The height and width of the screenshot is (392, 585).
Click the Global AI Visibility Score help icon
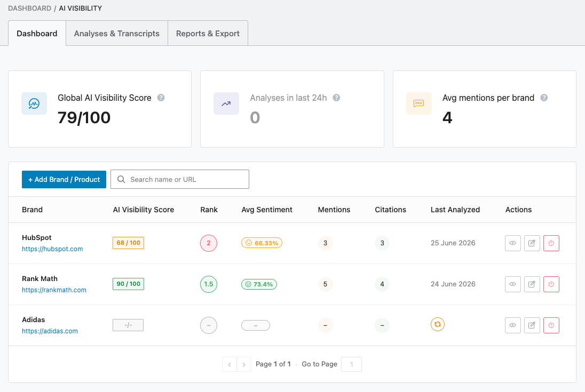tap(161, 98)
